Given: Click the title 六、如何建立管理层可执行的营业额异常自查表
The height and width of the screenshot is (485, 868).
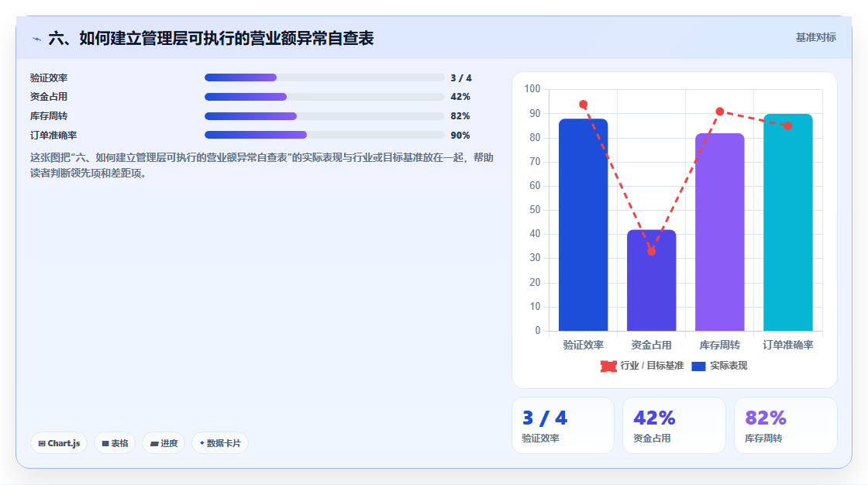Looking at the screenshot, I should tap(211, 38).
